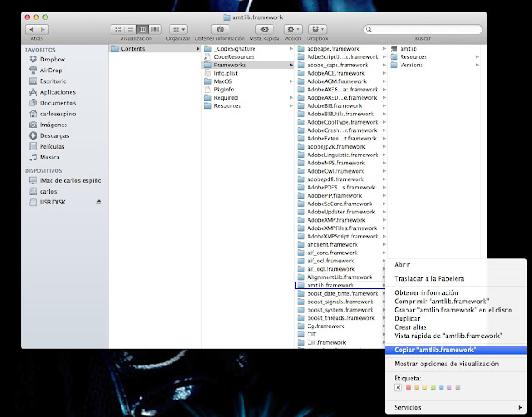Apply the blue label color
The image size is (532, 417).
441,387
